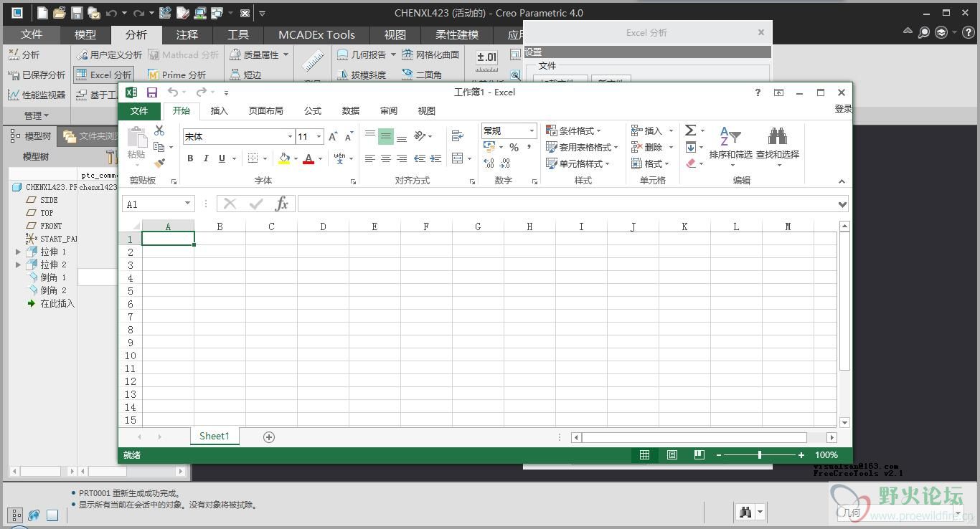
Task: Switch to the 页面布局 ribbon tab
Action: 265,110
